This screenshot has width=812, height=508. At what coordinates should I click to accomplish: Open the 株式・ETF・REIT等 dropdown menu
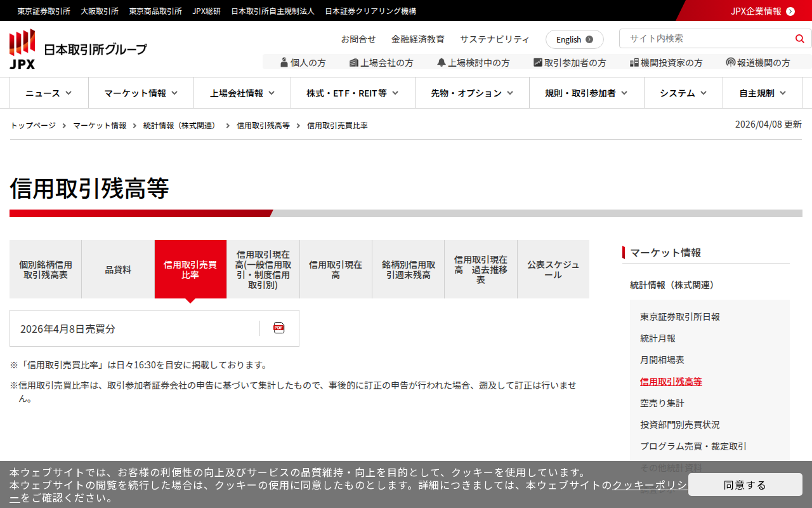(353, 93)
